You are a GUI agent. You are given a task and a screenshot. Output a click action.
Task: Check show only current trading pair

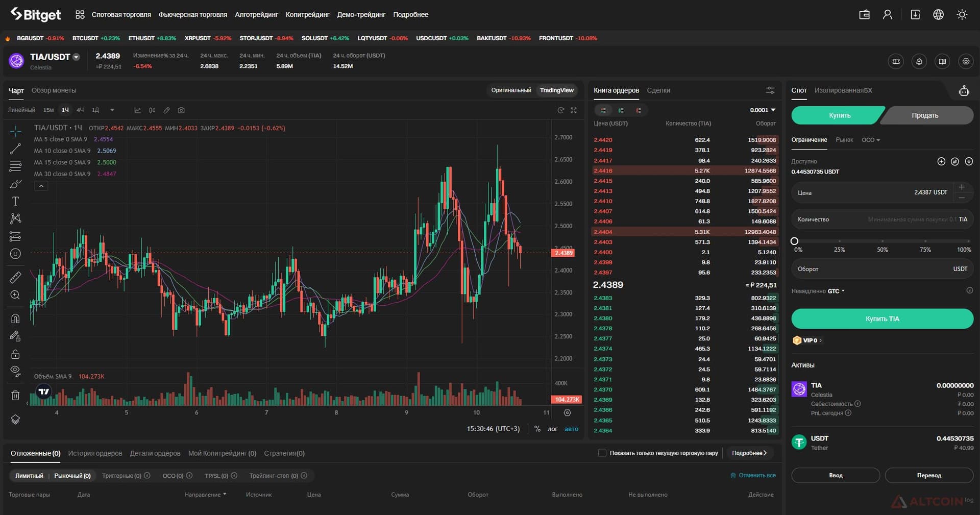pos(602,453)
